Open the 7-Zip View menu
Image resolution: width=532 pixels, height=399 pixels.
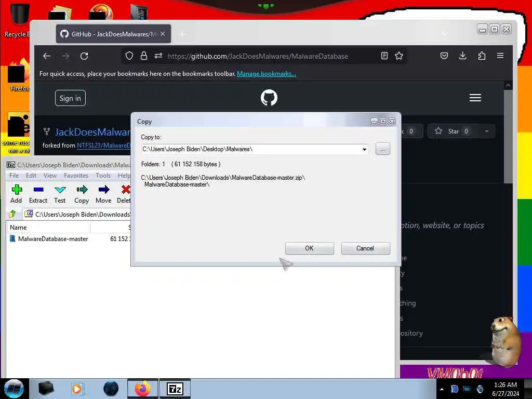[50, 176]
